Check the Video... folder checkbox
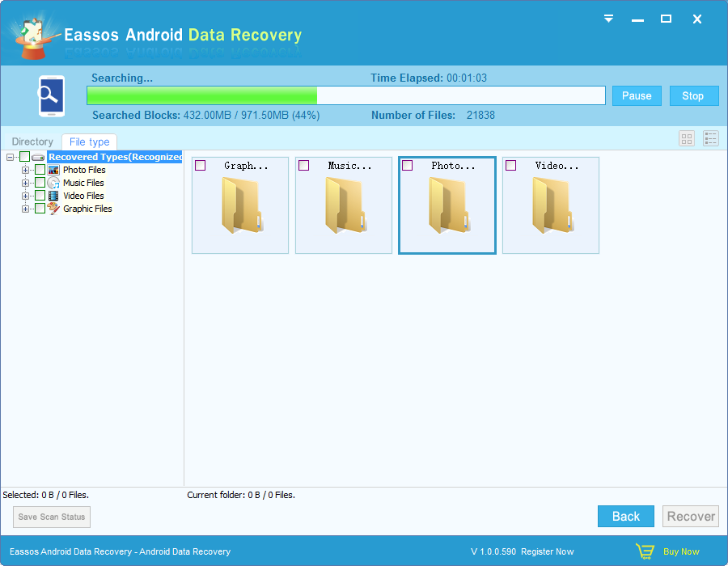The width and height of the screenshot is (728, 566). coord(510,165)
